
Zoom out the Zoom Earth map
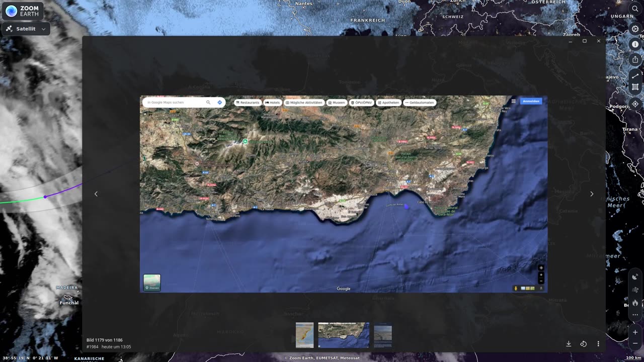635,343
